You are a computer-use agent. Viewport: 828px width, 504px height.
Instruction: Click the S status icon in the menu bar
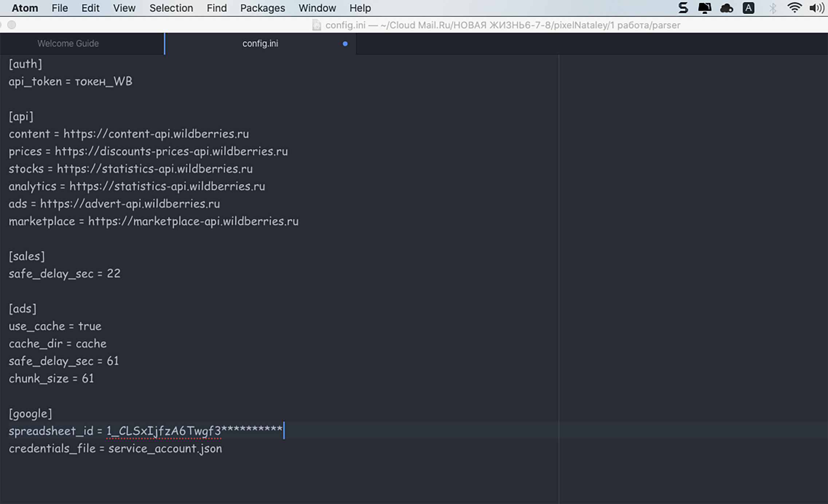(683, 8)
